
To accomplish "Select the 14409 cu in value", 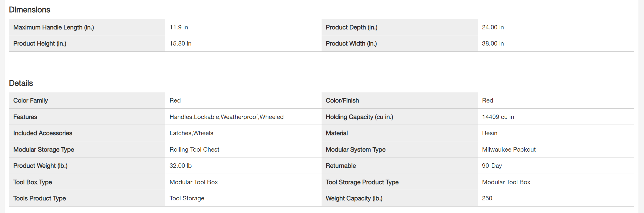I will point(498,117).
